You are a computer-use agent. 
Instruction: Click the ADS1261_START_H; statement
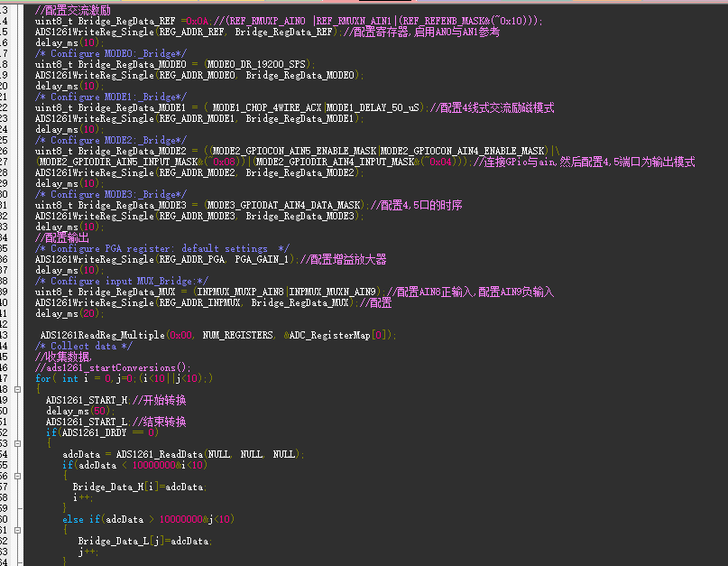(88, 400)
